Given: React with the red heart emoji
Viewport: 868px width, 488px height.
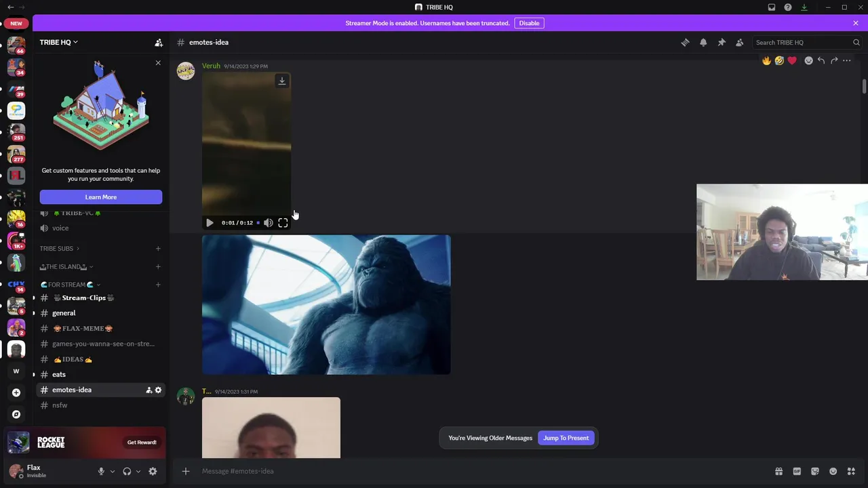Looking at the screenshot, I should point(792,60).
